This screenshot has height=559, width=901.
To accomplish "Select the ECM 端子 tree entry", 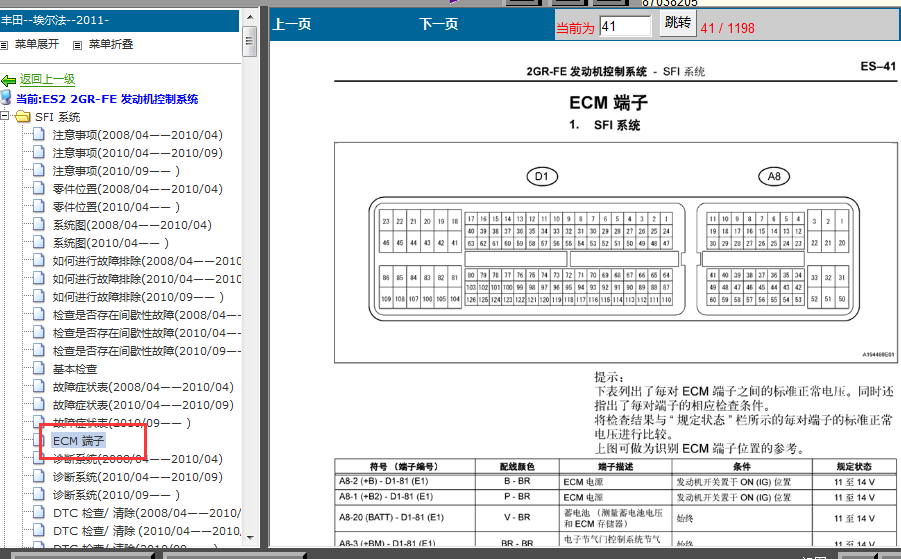I will tap(78, 441).
